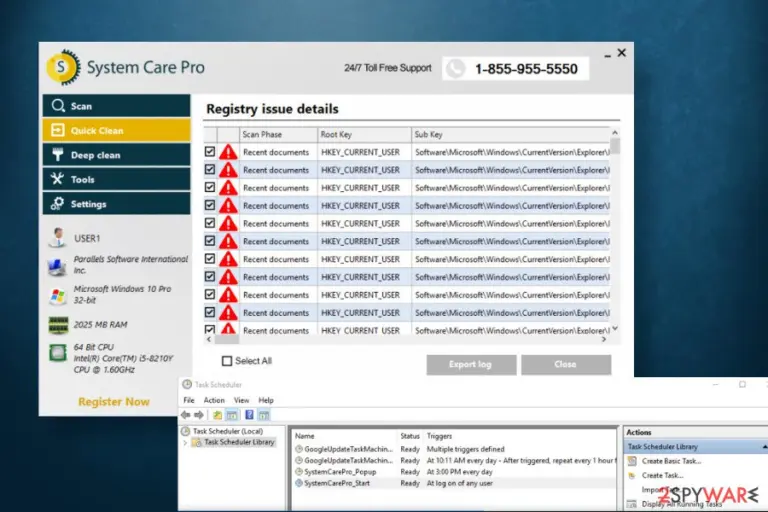
Task: Click the Export log button
Action: (x=471, y=365)
